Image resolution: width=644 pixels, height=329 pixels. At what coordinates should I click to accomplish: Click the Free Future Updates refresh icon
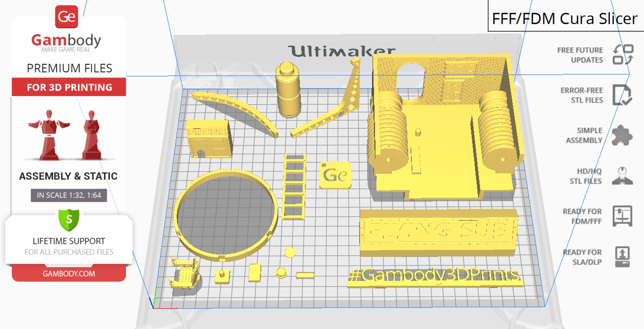(623, 55)
